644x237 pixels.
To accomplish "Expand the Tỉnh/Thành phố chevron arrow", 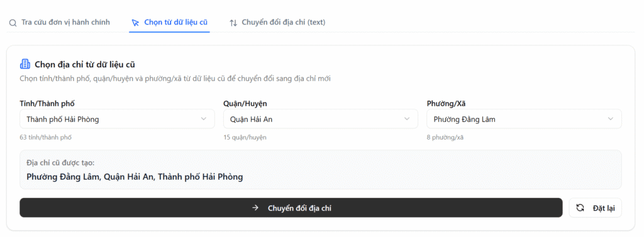I will pyautogui.click(x=203, y=119).
